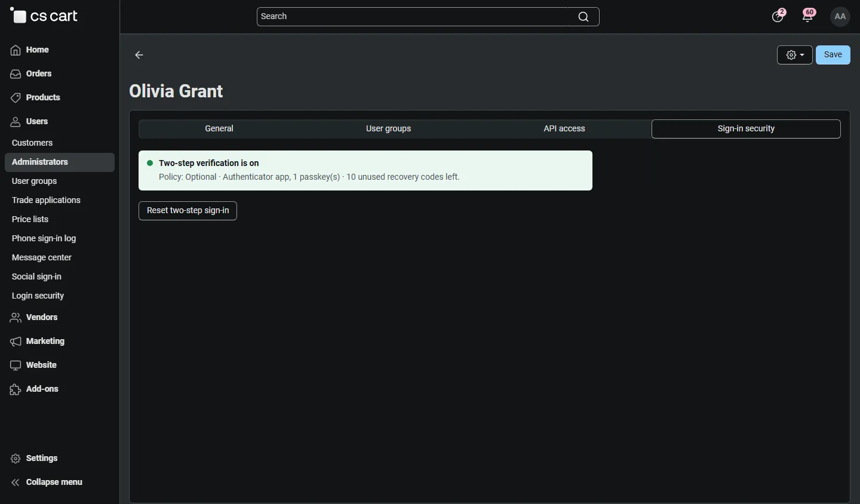This screenshot has width=860, height=504.
Task: Open the gear actions dropdown
Action: coord(795,55)
